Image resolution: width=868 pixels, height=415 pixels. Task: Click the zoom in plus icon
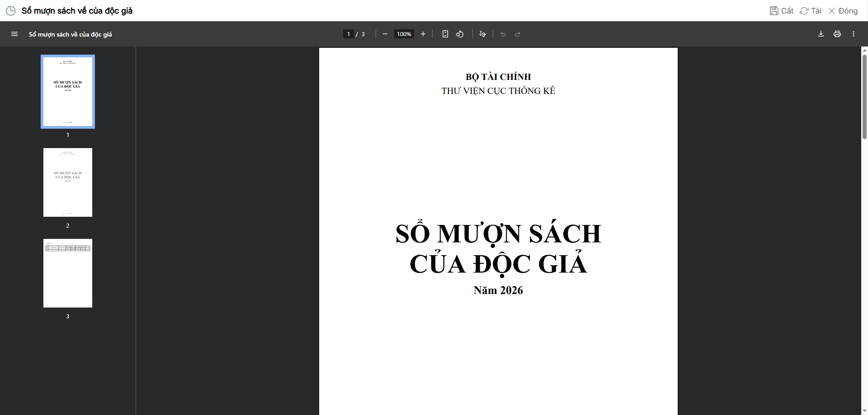[x=423, y=34]
